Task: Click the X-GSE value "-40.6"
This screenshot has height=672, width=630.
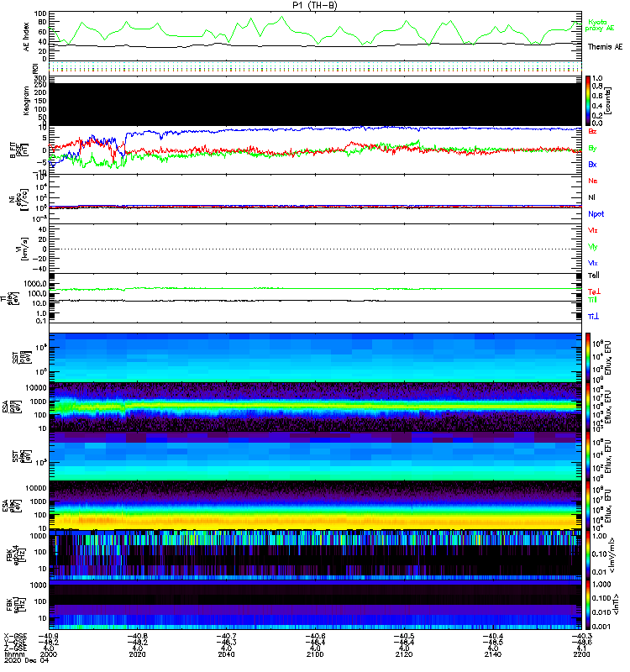Action: click(315, 637)
